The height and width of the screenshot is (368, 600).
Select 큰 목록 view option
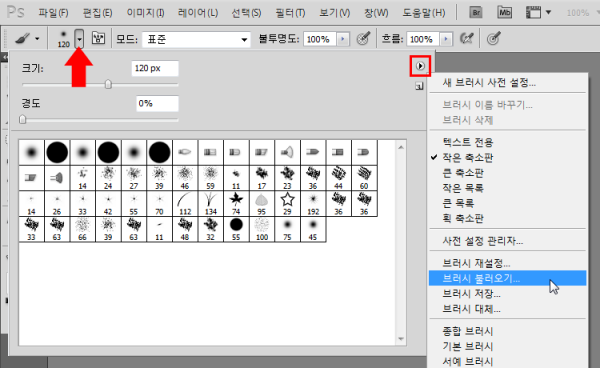[x=507, y=203]
